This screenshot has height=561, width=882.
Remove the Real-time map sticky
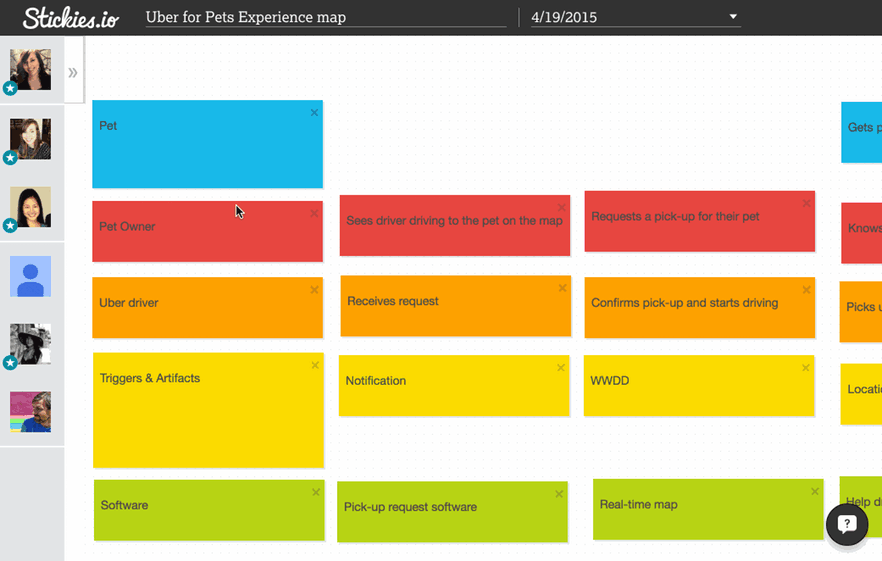click(815, 491)
